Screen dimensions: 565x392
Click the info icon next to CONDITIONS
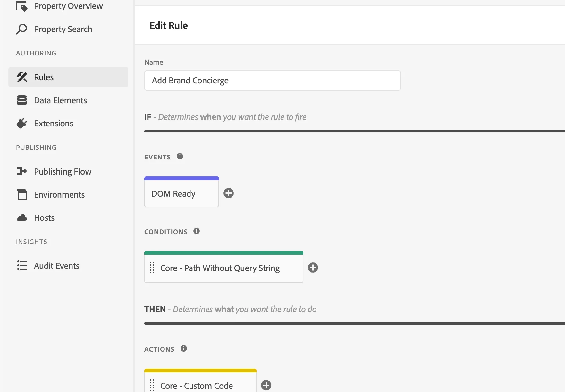tap(197, 231)
